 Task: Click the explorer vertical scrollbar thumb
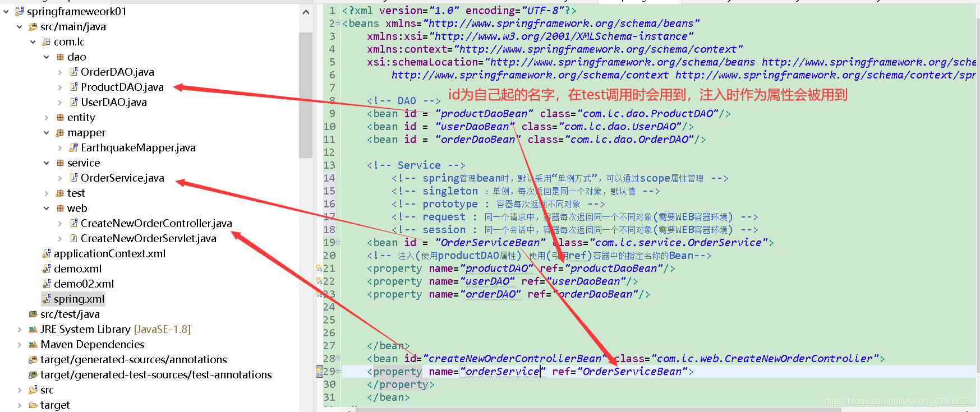click(306, 95)
